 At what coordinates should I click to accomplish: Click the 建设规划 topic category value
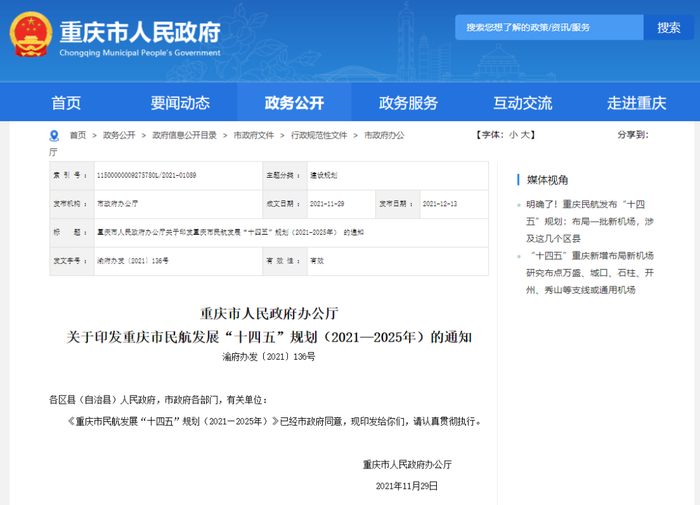(324, 175)
